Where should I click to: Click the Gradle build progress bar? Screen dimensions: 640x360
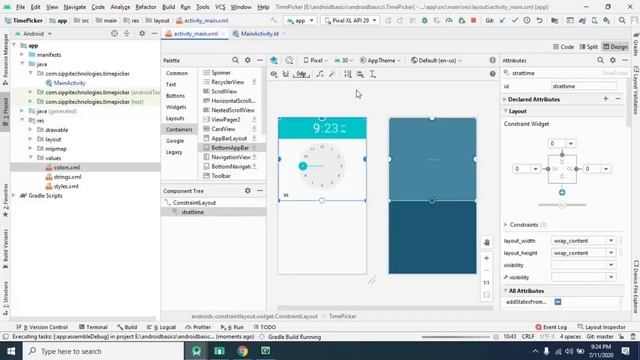pyautogui.click(x=456, y=337)
